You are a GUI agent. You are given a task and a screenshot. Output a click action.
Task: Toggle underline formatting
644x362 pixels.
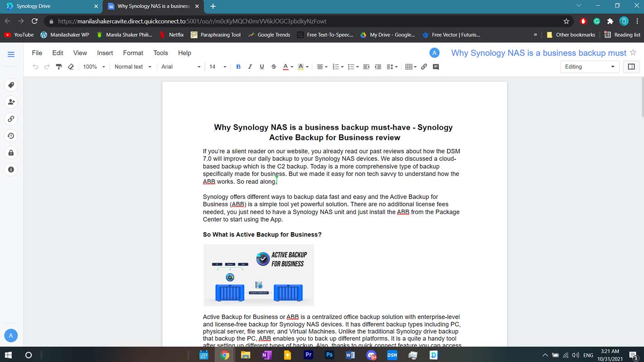click(262, 67)
